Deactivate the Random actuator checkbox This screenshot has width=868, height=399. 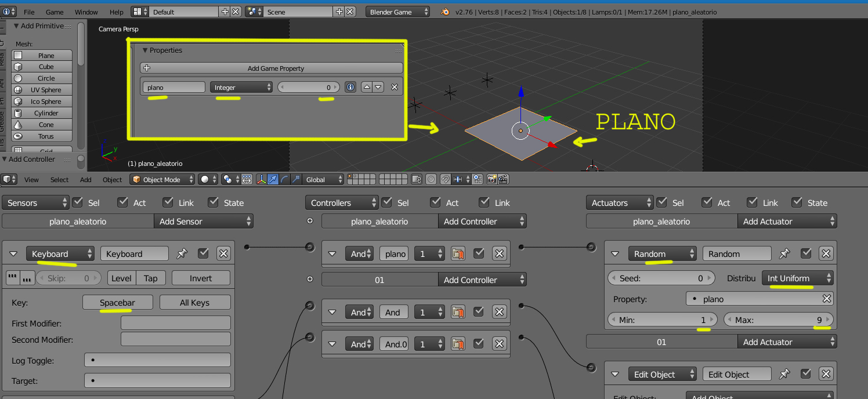805,253
